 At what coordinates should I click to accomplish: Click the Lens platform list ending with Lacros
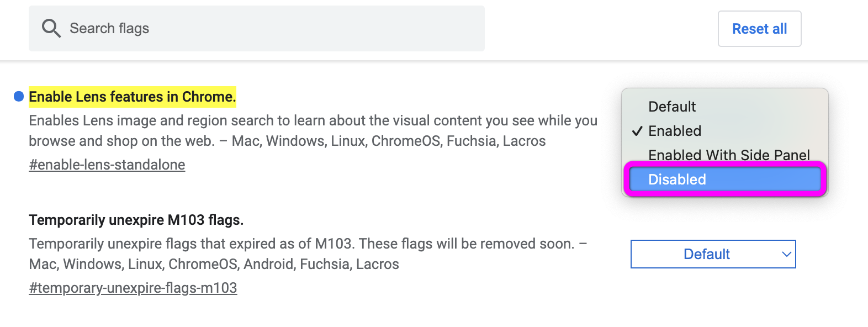pyautogui.click(x=389, y=141)
